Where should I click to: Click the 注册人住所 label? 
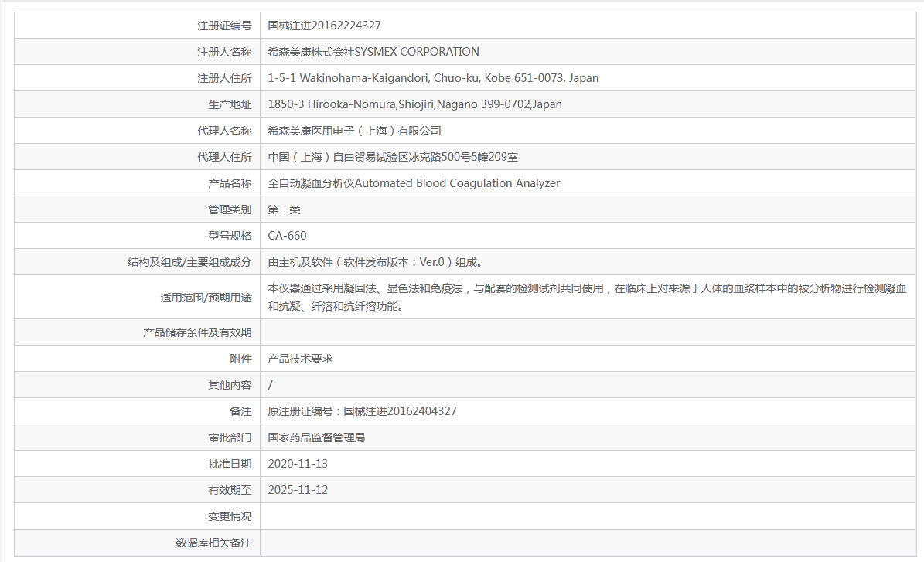coord(224,78)
